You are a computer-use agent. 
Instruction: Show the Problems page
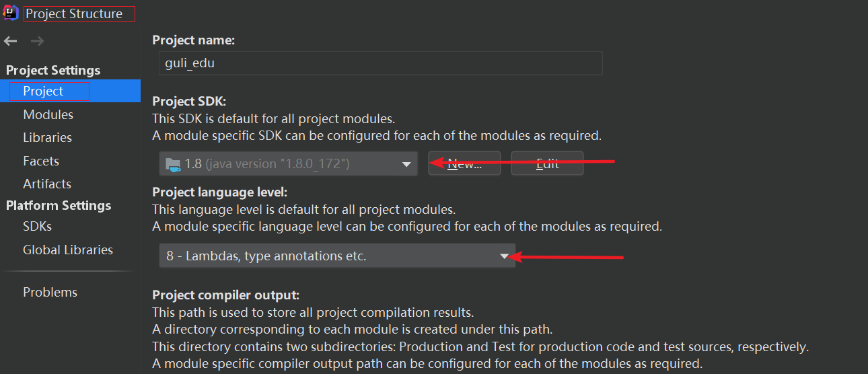click(50, 292)
